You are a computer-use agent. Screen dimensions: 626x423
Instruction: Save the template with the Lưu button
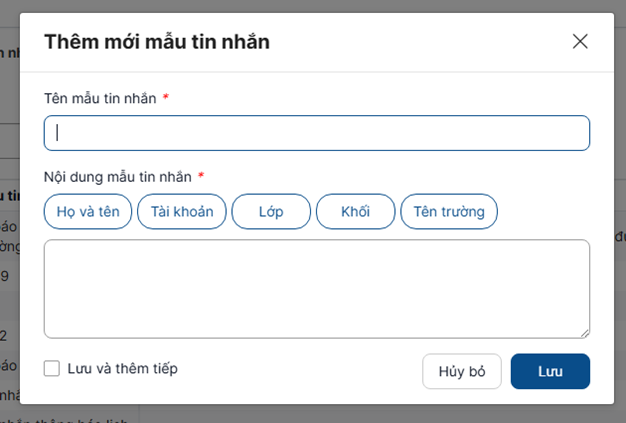[x=550, y=371]
